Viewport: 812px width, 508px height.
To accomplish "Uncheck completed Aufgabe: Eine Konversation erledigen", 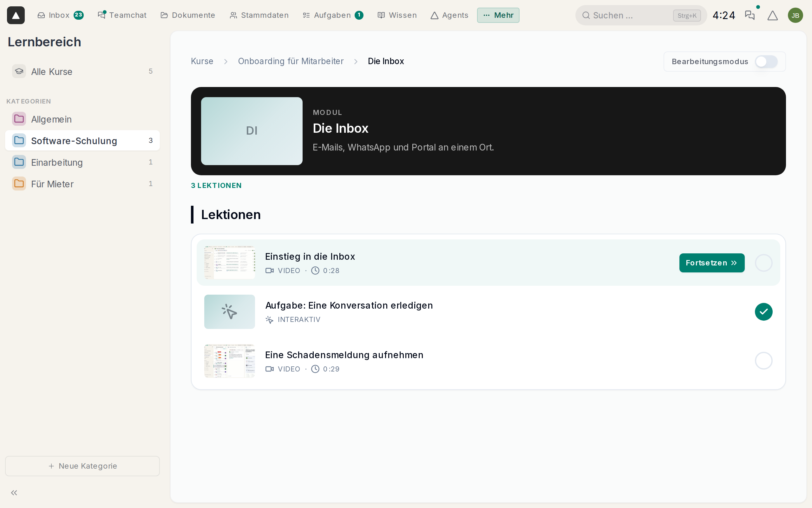I will [763, 312].
